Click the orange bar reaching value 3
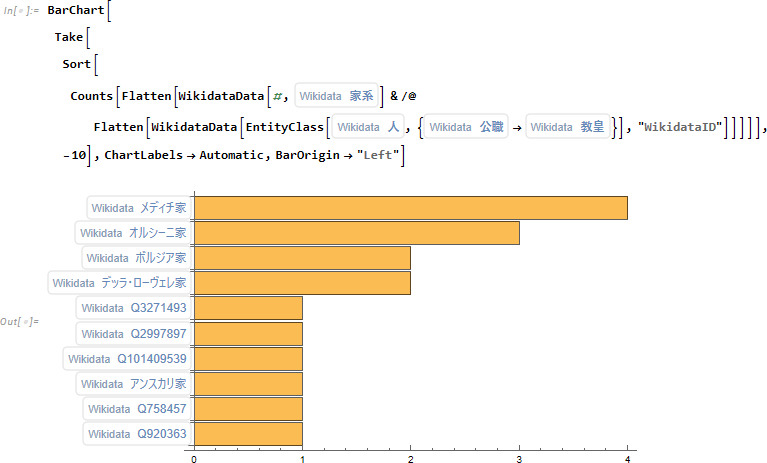This screenshot has width=767, height=463. click(x=356, y=233)
